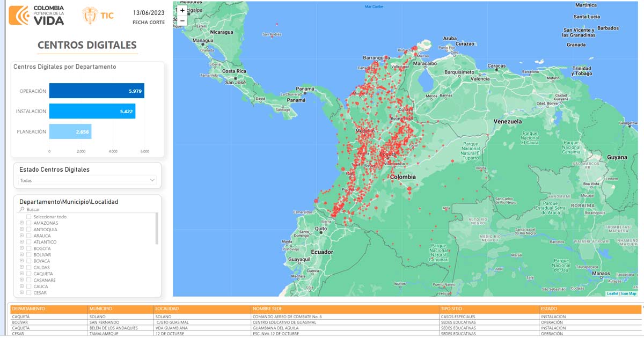Check the CALDAS department box
The image size is (644, 338).
pyautogui.click(x=28, y=268)
